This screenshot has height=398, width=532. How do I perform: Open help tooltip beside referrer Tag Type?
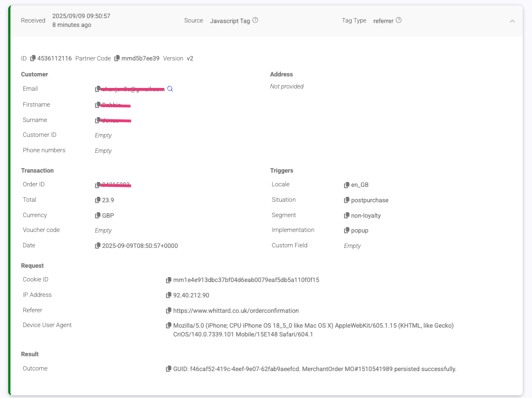(399, 20)
